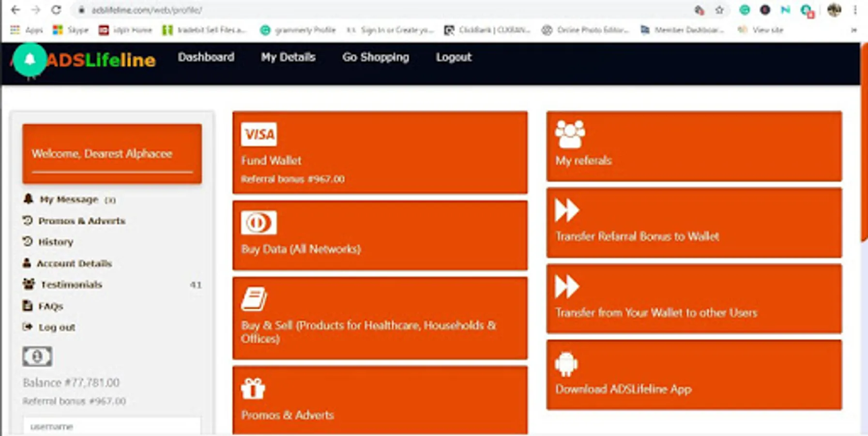Click the Balance #77,781.00 text
Screen dimensions: 868x436
pos(71,383)
